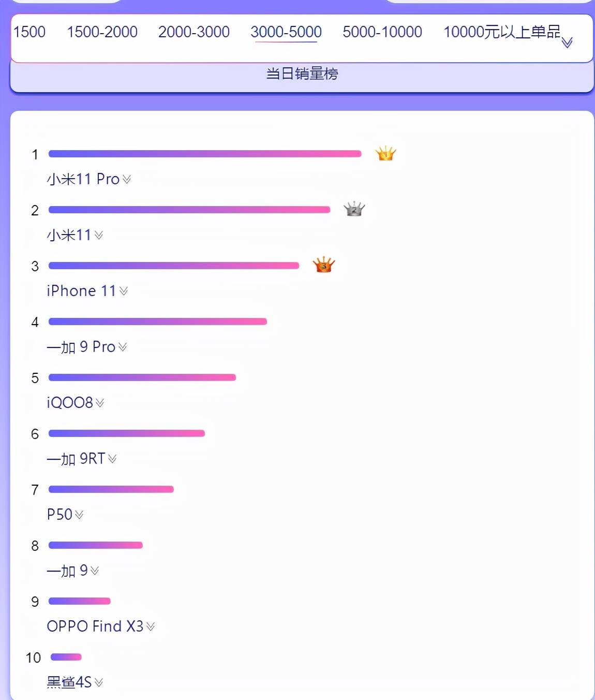Select the 10000元以上单品 tab

tap(501, 32)
